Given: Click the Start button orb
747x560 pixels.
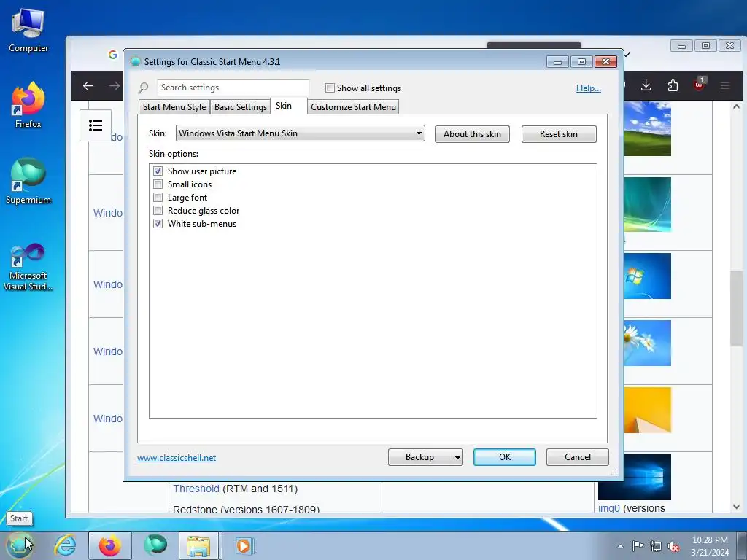Looking at the screenshot, I should tap(19, 545).
